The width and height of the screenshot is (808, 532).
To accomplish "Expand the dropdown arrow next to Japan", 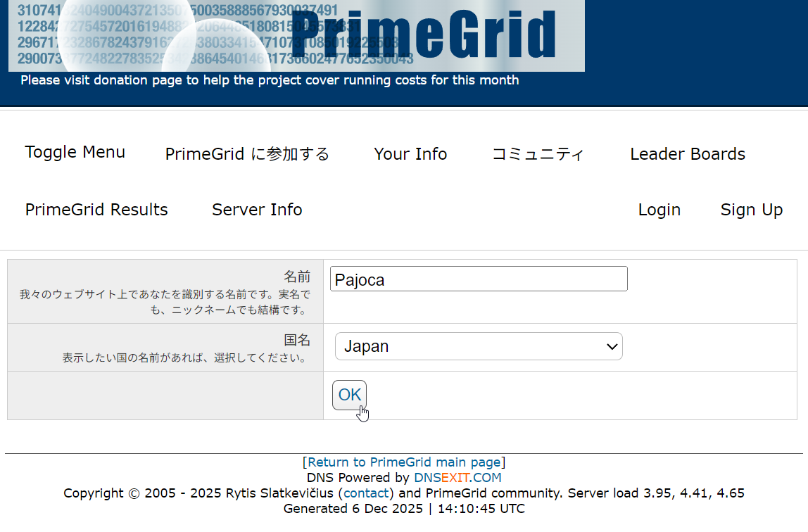I will [611, 346].
